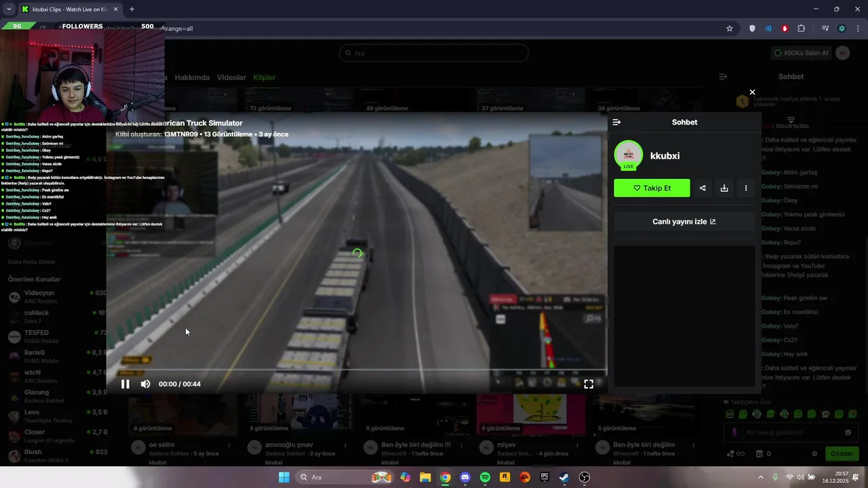
Task: Open chat settings gear icon
Action: (x=814, y=453)
